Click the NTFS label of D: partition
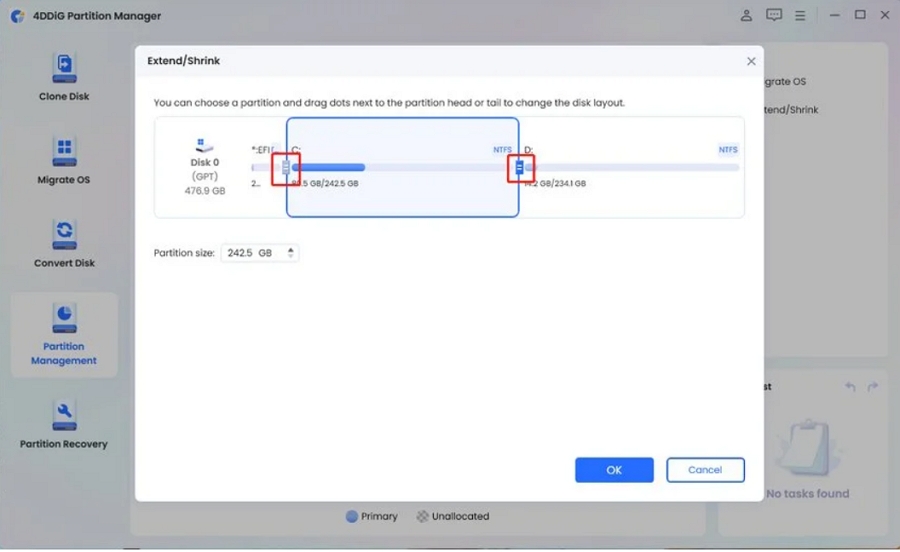This screenshot has height=552, width=900. [x=728, y=150]
